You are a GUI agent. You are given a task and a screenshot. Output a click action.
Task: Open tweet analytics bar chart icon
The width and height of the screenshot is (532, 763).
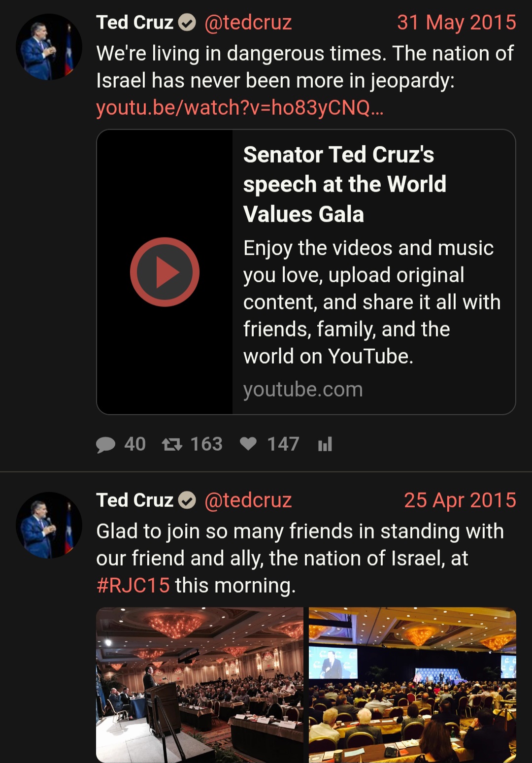point(325,444)
